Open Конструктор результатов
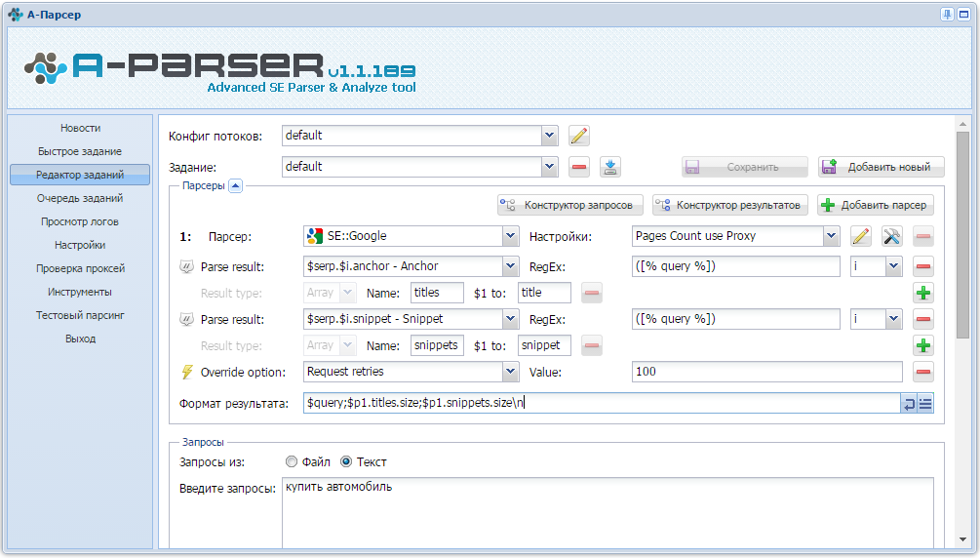This screenshot has height=558, width=980. (x=730, y=205)
